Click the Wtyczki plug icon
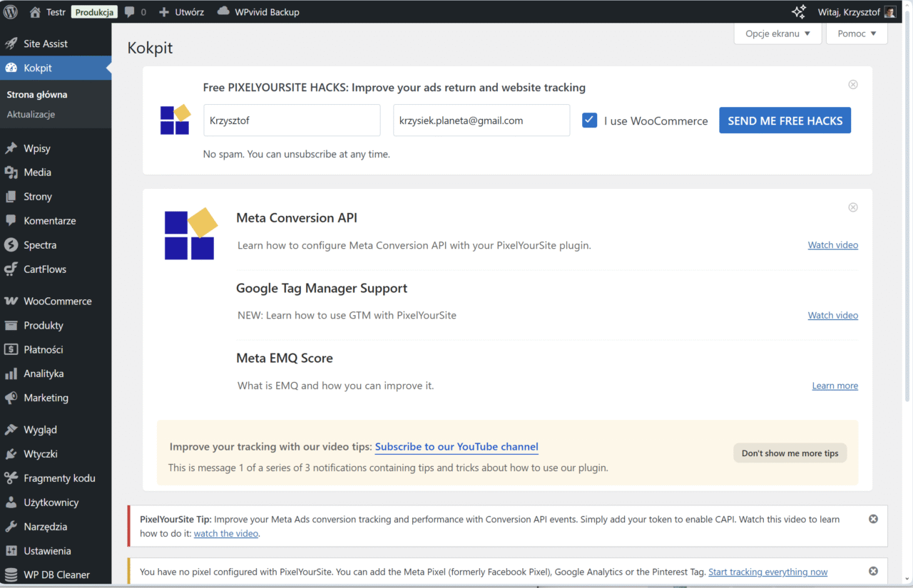The image size is (913, 588). [x=11, y=453]
